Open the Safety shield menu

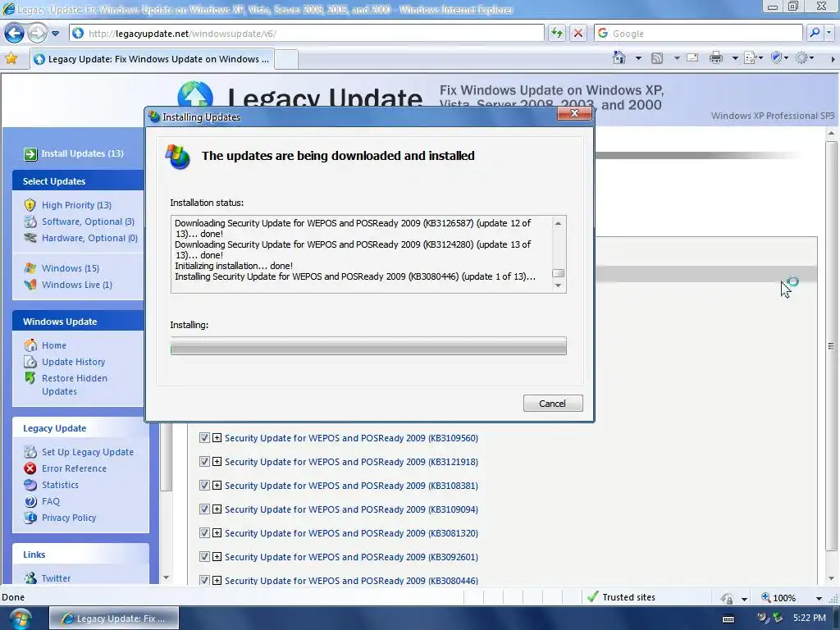click(x=779, y=58)
